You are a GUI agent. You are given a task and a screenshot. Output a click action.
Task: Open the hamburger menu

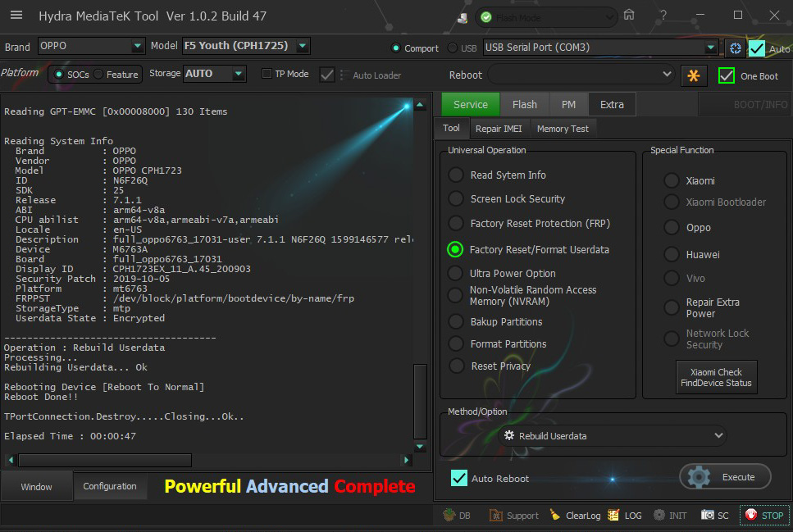(x=16, y=16)
